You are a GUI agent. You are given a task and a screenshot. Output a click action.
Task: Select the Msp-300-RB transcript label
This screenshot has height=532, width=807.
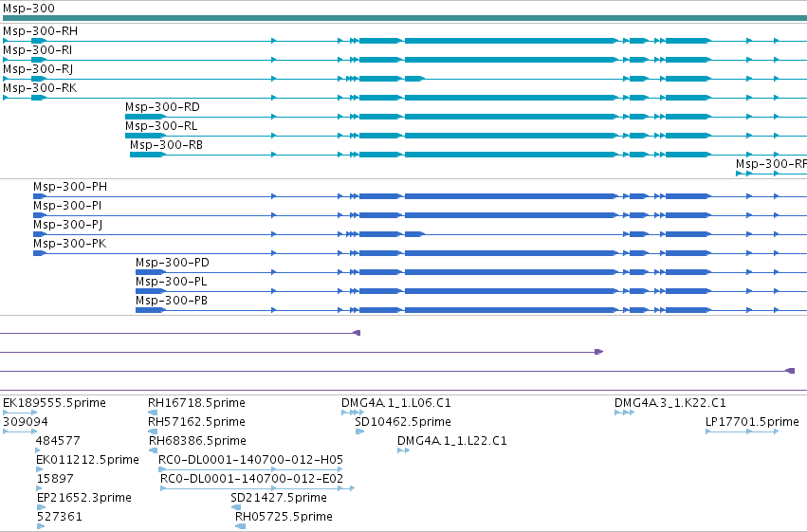coord(166,145)
